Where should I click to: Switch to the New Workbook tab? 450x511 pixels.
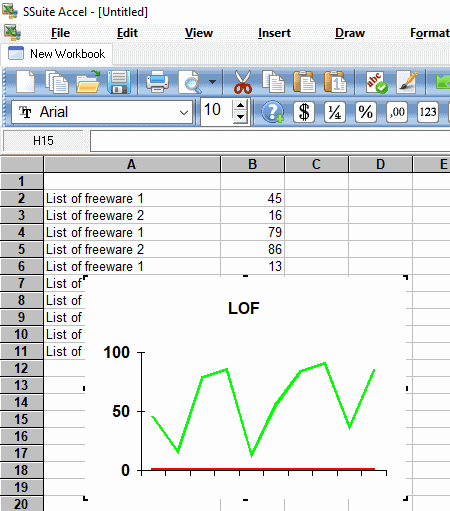pos(57,54)
